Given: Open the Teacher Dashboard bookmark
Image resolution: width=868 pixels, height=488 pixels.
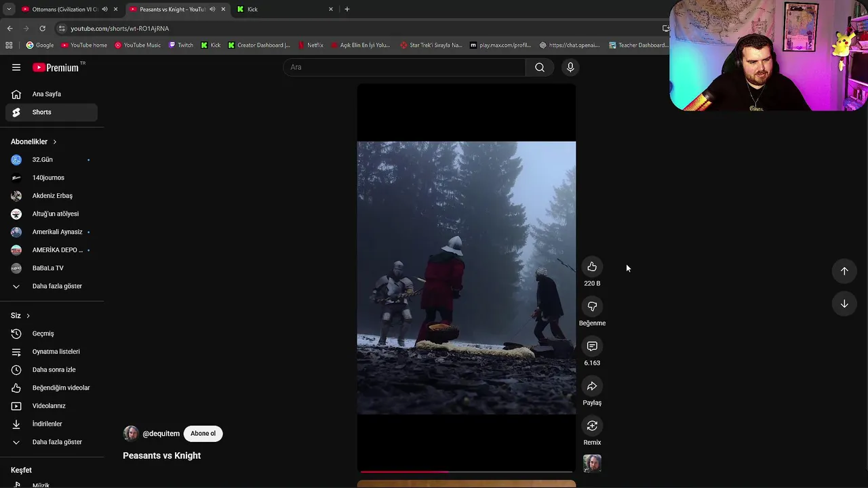Looking at the screenshot, I should click(638, 45).
